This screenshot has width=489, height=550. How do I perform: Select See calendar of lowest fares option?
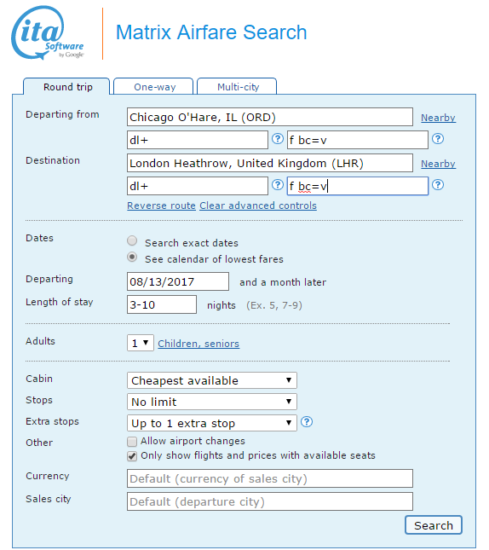pyautogui.click(x=132, y=257)
